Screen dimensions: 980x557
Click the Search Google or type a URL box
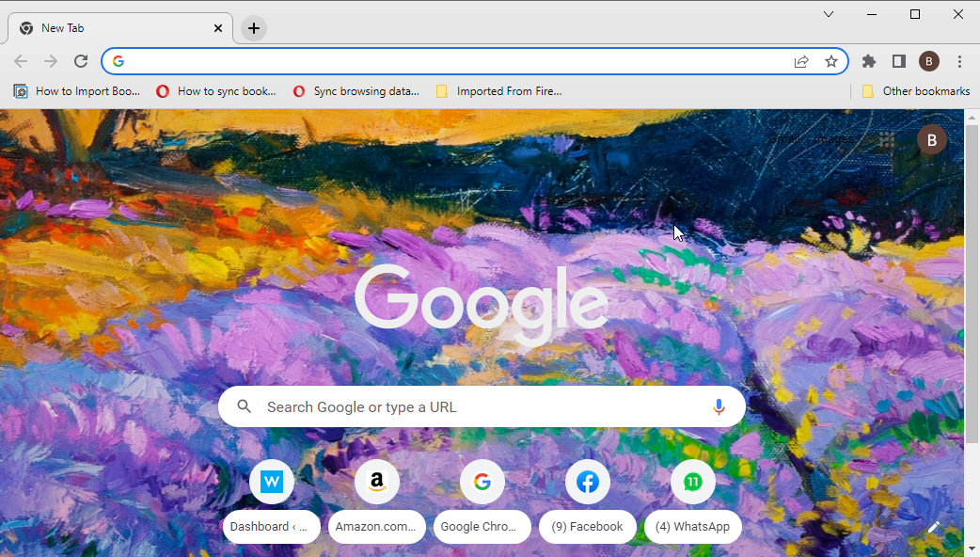pos(482,407)
